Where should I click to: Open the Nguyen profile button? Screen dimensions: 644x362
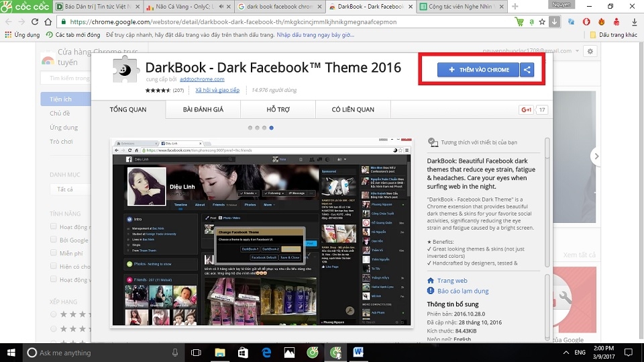coord(561,5)
